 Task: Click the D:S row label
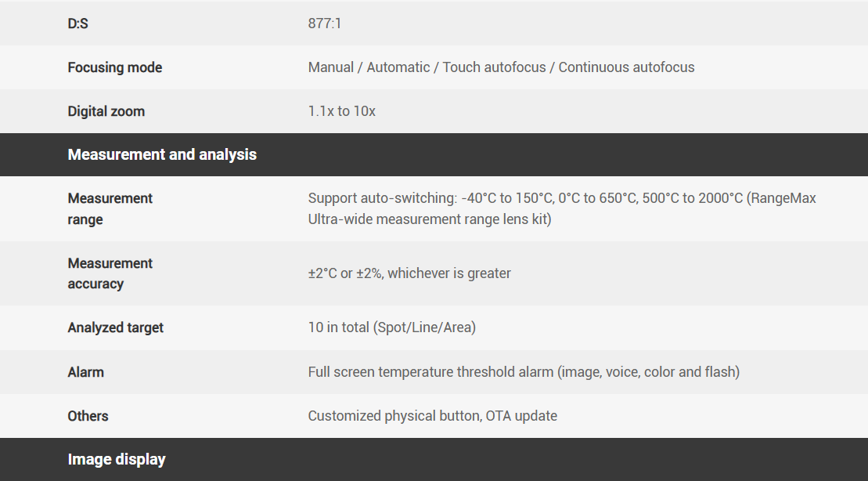(77, 24)
